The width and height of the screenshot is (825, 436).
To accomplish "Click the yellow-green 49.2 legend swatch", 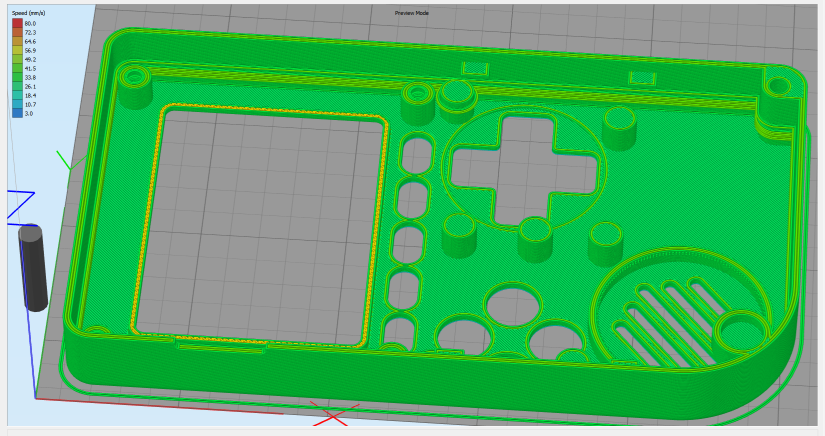I will (17, 59).
